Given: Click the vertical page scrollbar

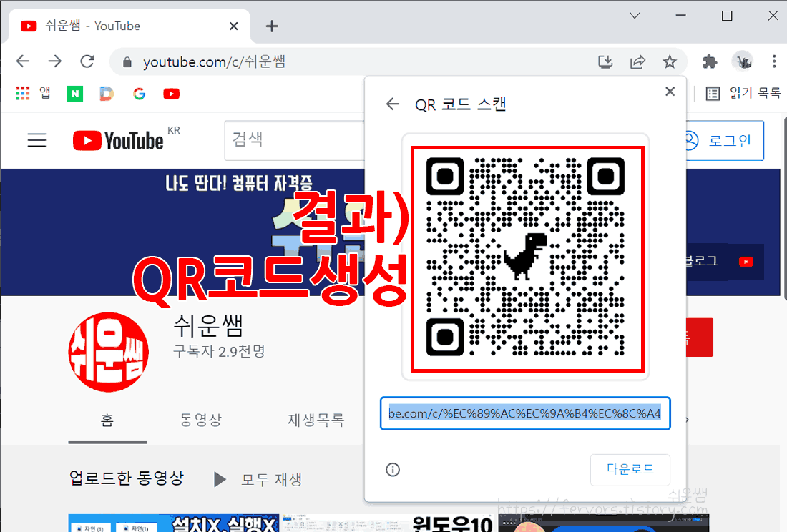Looking at the screenshot, I should (x=784, y=208).
